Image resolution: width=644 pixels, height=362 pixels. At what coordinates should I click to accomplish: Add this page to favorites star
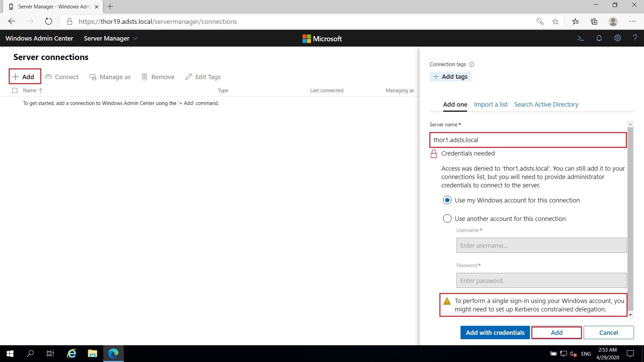point(555,21)
